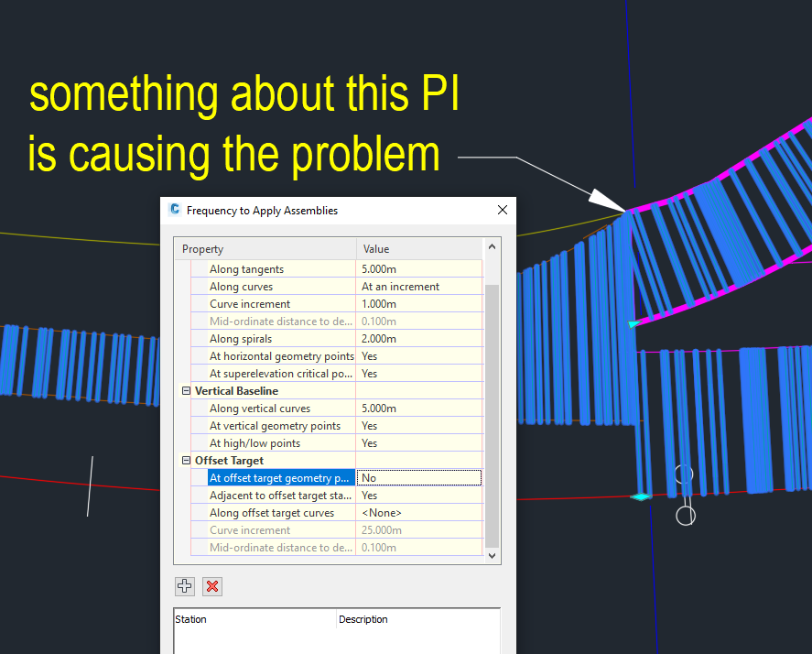Edit the Curve increment 1.000m value

419,304
